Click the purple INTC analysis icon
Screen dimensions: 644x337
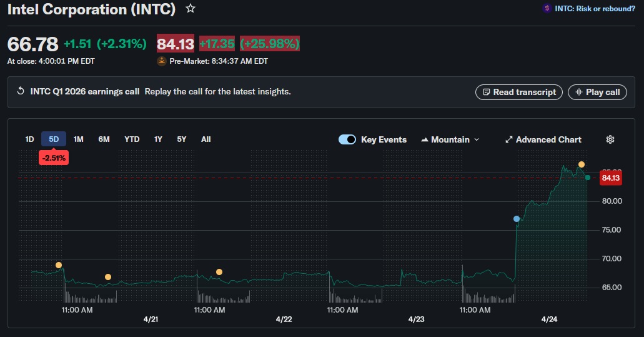pyautogui.click(x=547, y=8)
